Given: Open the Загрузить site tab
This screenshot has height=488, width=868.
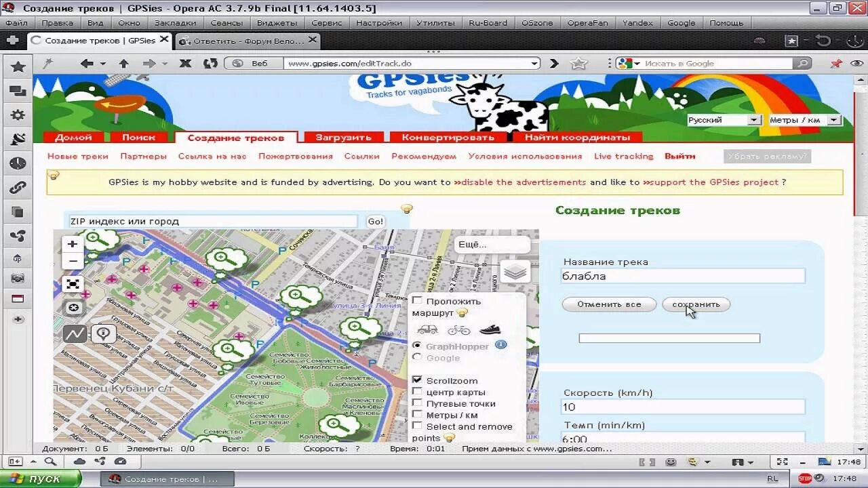Looking at the screenshot, I should click(343, 137).
